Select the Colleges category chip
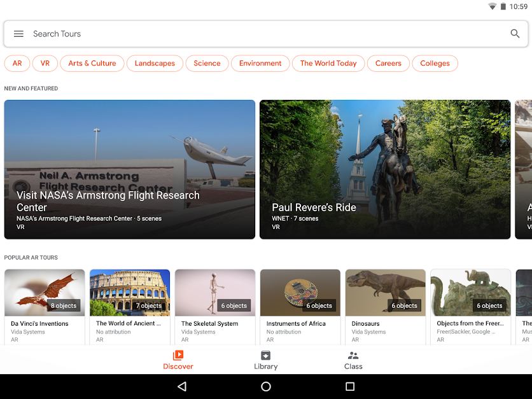 (x=435, y=64)
